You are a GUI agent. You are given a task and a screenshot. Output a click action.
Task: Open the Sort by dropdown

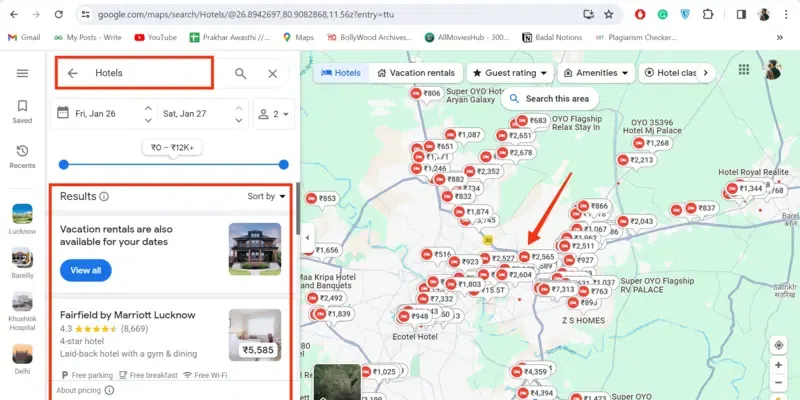point(266,196)
